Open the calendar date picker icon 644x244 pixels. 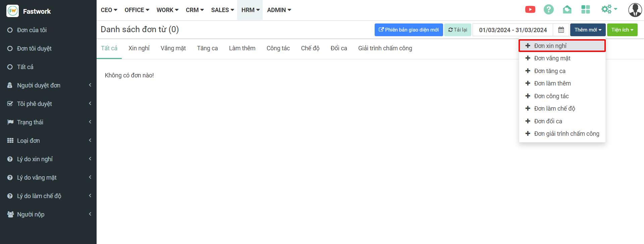[x=561, y=30]
